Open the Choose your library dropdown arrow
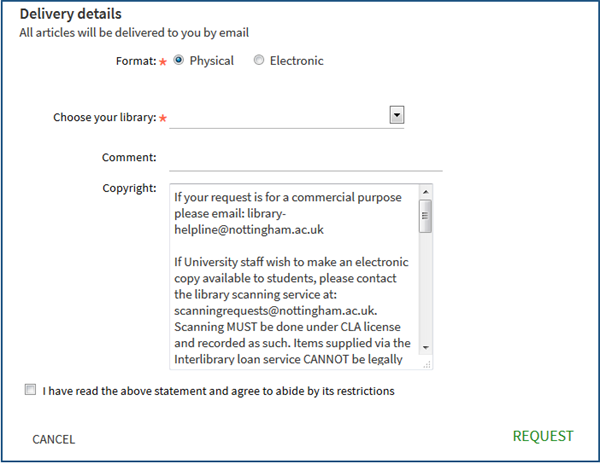The width and height of the screenshot is (600, 464). (x=397, y=115)
